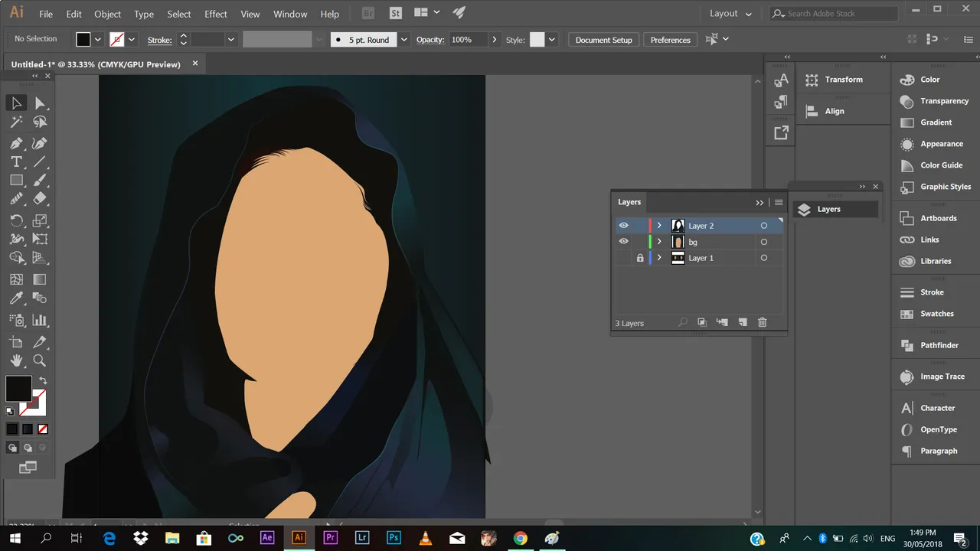This screenshot has height=551, width=980.
Task: Open the Effect menu
Action: [x=216, y=14]
